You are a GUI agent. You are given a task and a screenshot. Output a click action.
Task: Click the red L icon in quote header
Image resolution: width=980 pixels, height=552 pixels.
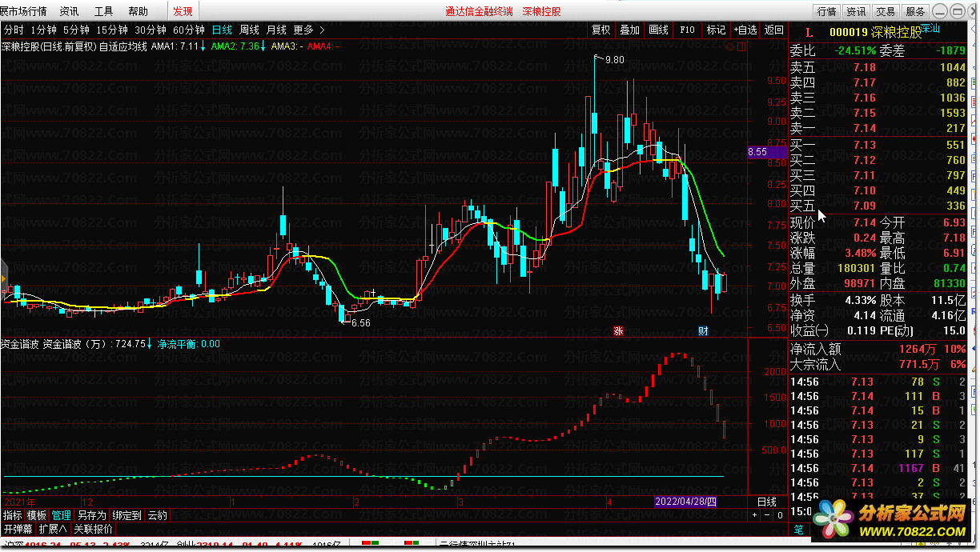[809, 33]
